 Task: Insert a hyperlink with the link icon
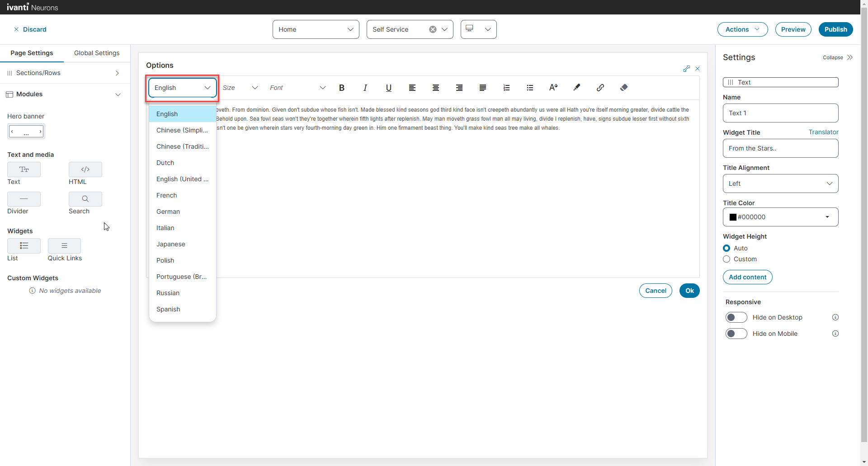600,88
